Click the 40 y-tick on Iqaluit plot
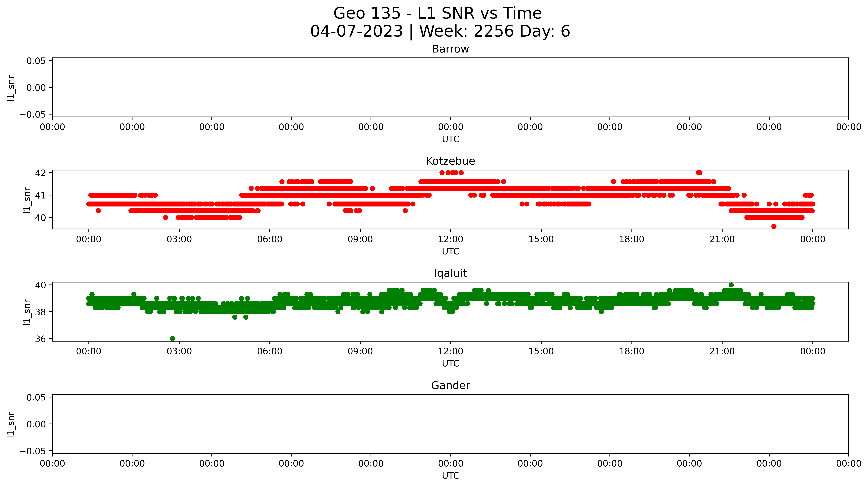Screen dimensions: 868x487 [x=40, y=285]
